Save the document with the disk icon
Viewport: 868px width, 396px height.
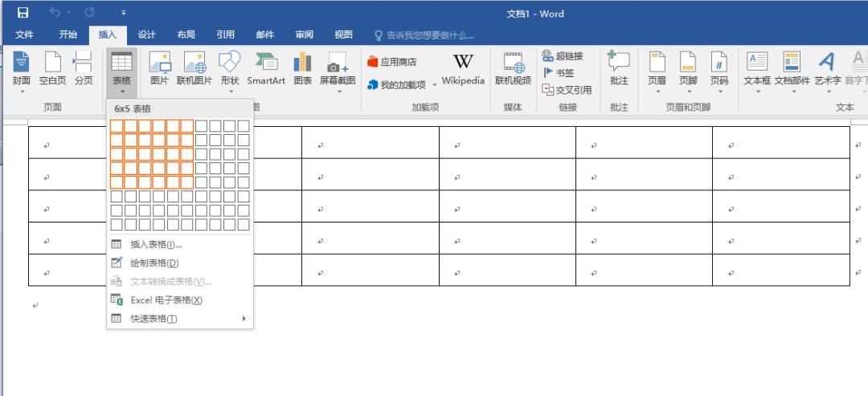pos(23,13)
